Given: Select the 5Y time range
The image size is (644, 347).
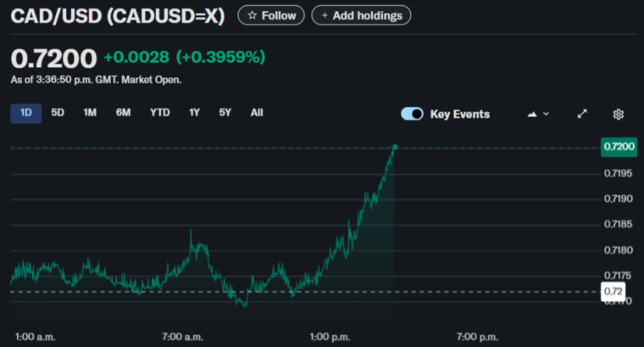Looking at the screenshot, I should coord(225,113).
